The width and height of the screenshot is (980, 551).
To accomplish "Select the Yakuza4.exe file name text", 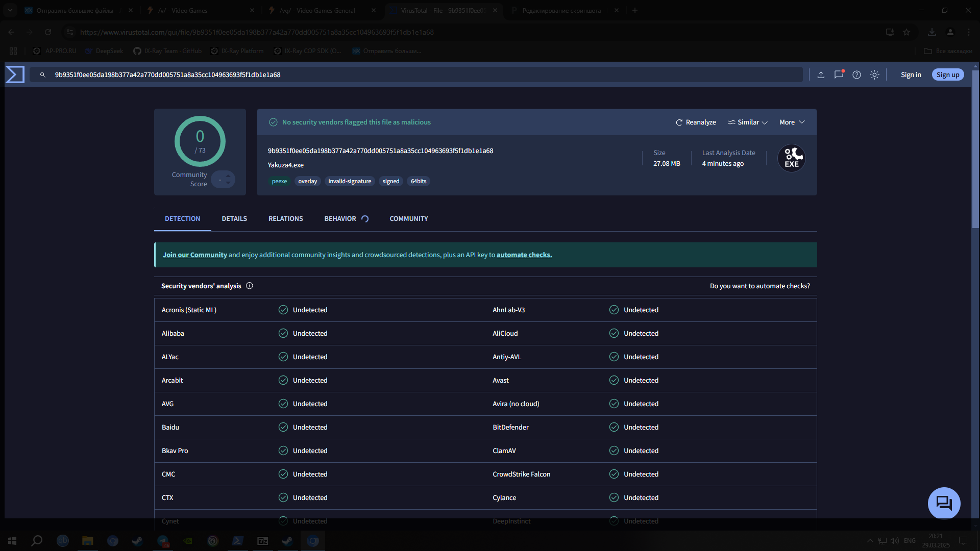I will pos(285,165).
